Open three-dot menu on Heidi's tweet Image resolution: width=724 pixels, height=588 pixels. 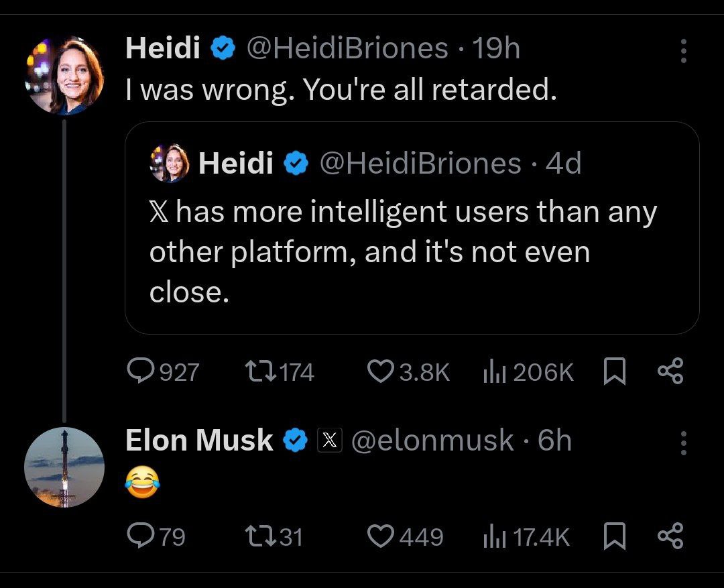click(x=684, y=51)
